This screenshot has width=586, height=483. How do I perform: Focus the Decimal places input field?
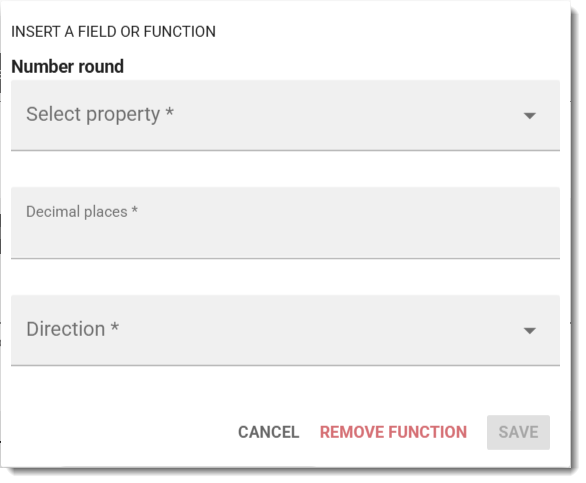tap(285, 223)
